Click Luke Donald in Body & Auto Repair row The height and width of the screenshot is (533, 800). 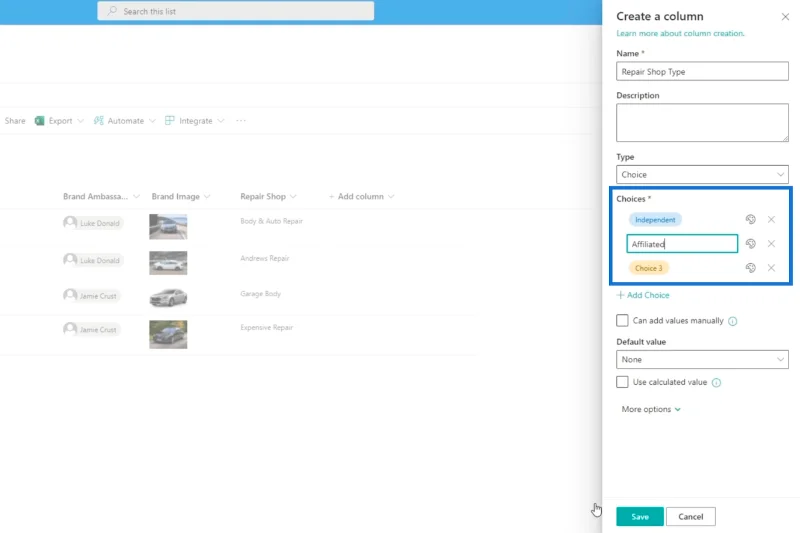[93, 223]
